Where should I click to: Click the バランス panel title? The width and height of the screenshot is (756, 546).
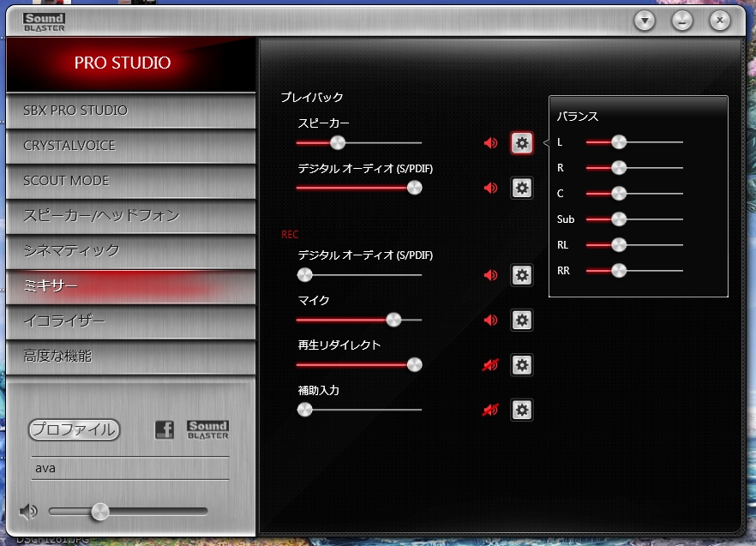click(x=578, y=117)
